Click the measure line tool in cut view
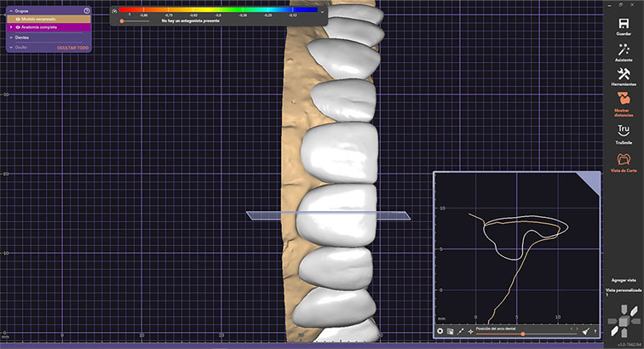The image size is (644, 349). (x=460, y=330)
